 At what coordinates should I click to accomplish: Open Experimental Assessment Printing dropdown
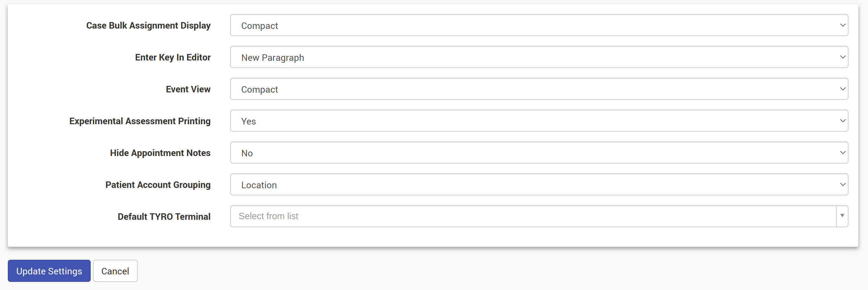coord(538,121)
